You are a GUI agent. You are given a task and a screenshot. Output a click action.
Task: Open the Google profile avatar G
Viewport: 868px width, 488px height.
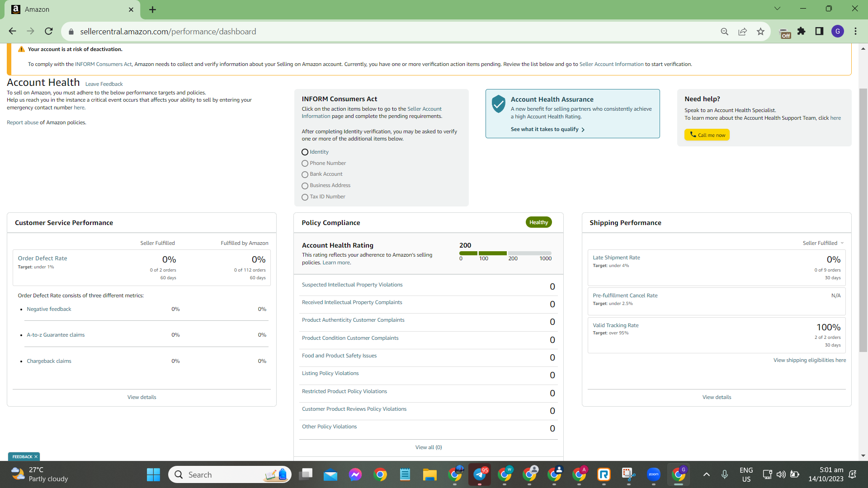[838, 31]
